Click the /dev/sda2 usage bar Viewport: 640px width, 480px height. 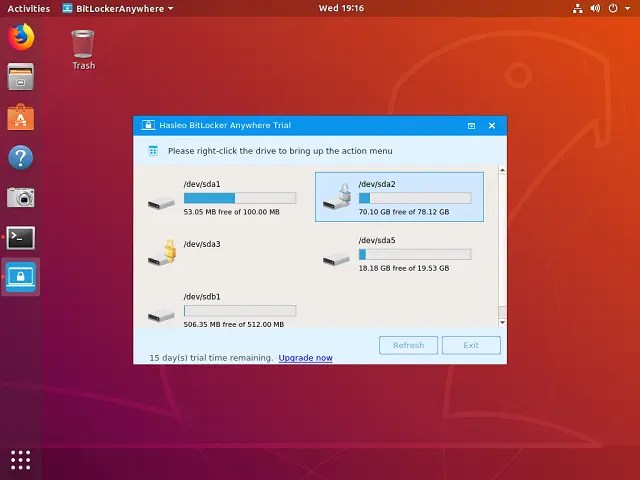415,198
